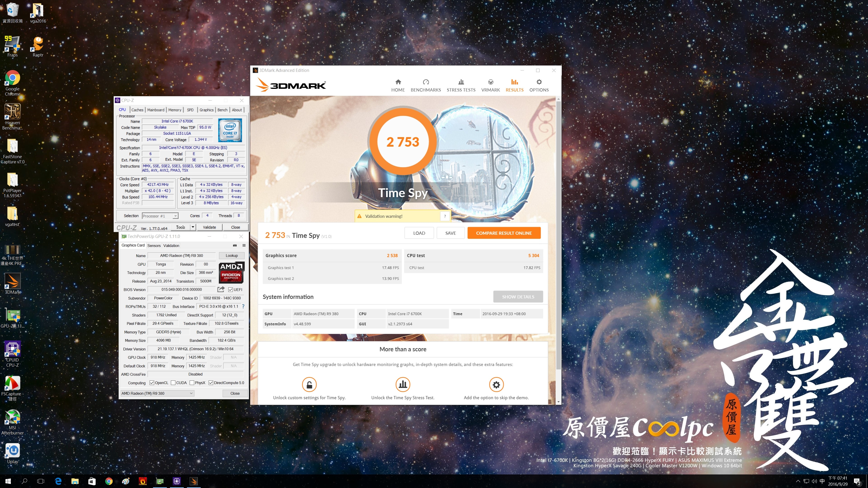
Task: Click the Validate button in CPU-Z
Action: [209, 227]
